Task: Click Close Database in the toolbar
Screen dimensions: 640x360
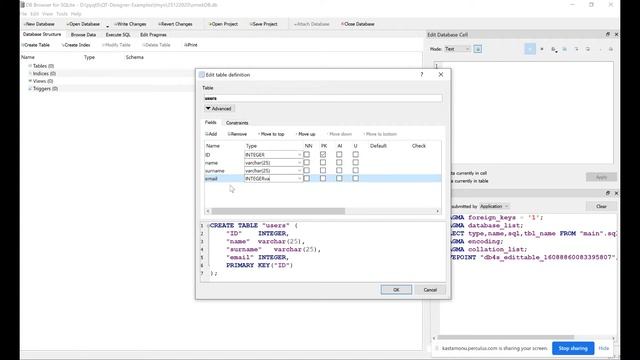Action: click(x=358, y=24)
